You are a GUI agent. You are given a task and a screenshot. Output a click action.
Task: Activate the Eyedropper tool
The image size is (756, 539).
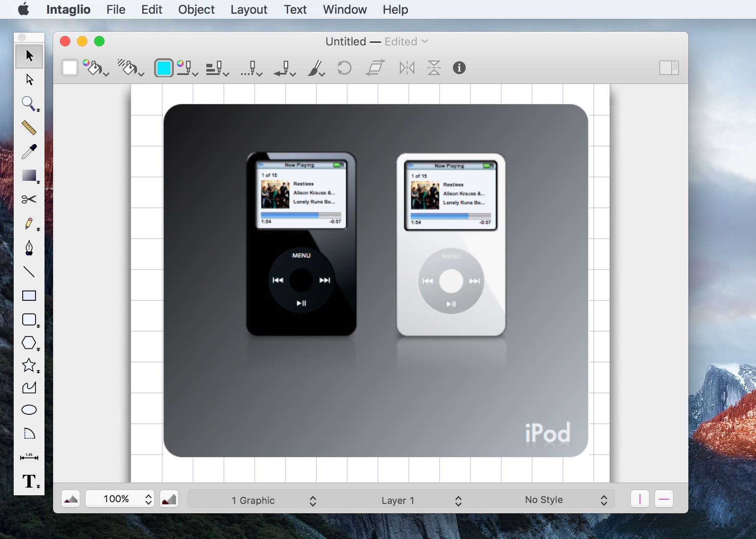coord(29,151)
